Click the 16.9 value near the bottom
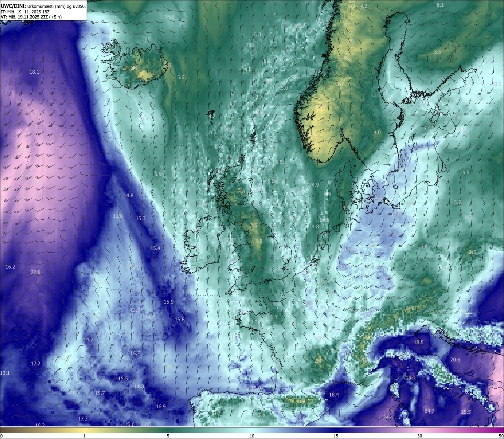Image resolution: width=504 pixels, height=439 pixels. pos(161,407)
